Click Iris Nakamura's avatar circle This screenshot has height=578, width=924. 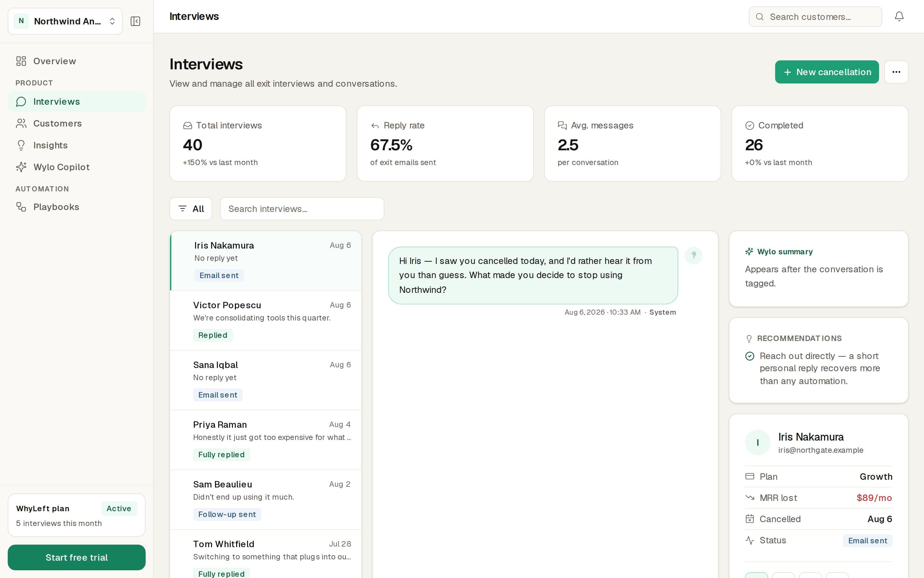tap(757, 443)
